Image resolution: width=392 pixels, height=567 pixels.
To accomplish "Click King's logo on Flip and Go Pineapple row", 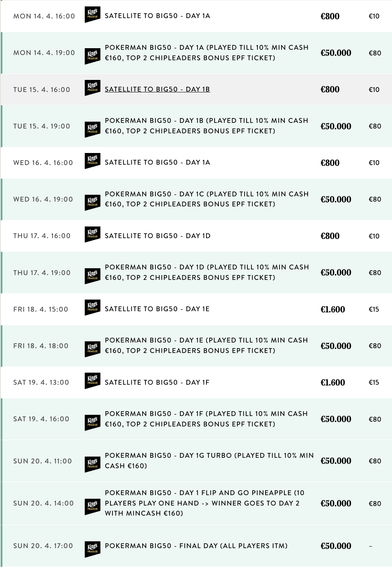I will click(92, 507).
